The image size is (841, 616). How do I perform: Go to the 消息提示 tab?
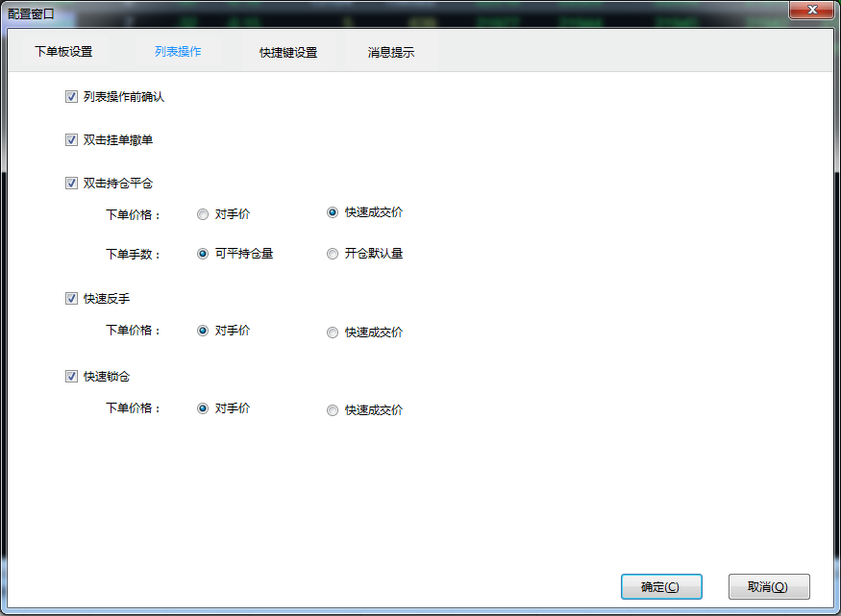click(391, 53)
